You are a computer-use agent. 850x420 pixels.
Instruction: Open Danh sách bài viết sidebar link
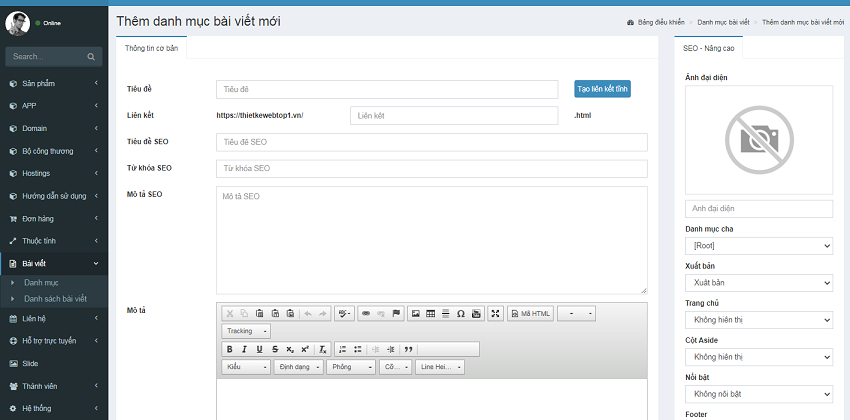56,298
